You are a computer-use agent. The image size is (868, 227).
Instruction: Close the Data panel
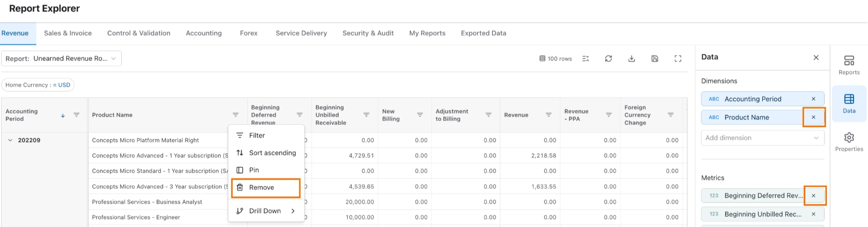point(816,57)
